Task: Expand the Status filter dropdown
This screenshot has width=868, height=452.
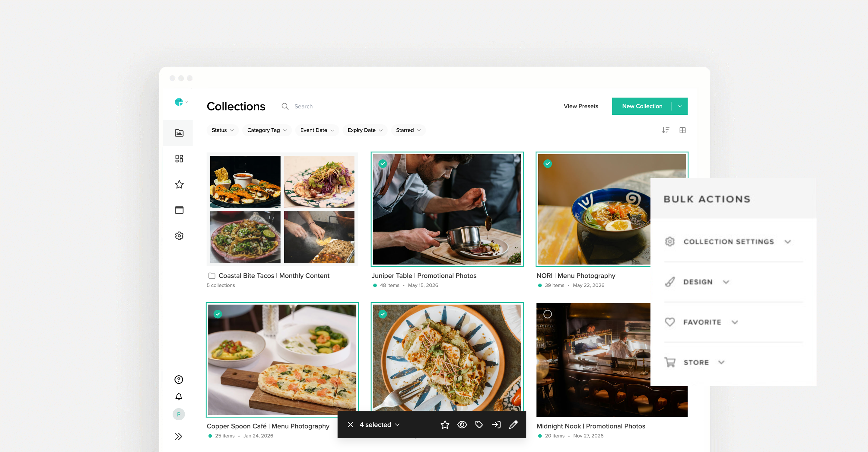Action: 222,130
